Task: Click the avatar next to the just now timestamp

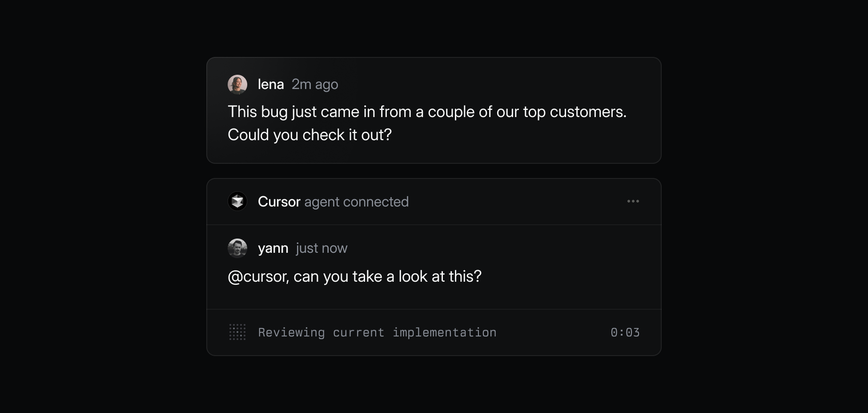Action: (x=237, y=248)
